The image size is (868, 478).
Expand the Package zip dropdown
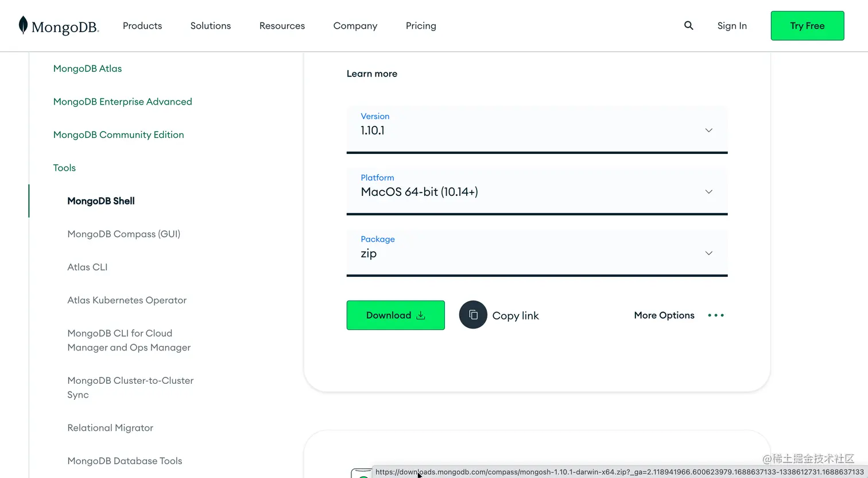tap(537, 253)
